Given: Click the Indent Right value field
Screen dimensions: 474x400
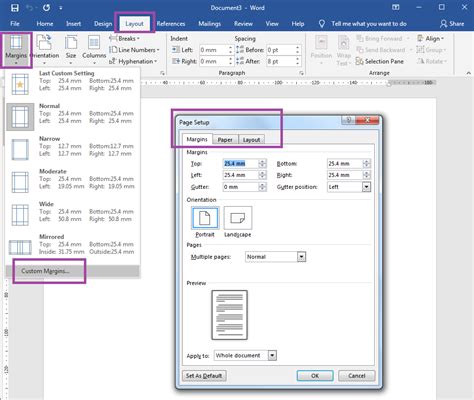Looking at the screenshot, I should pyautogui.click(x=213, y=61).
